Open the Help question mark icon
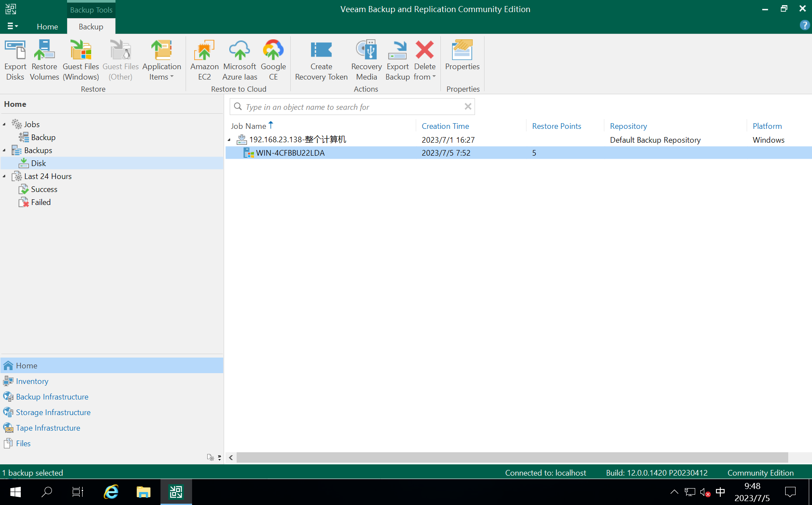Screen dimensions: 812x505 pos(805,25)
